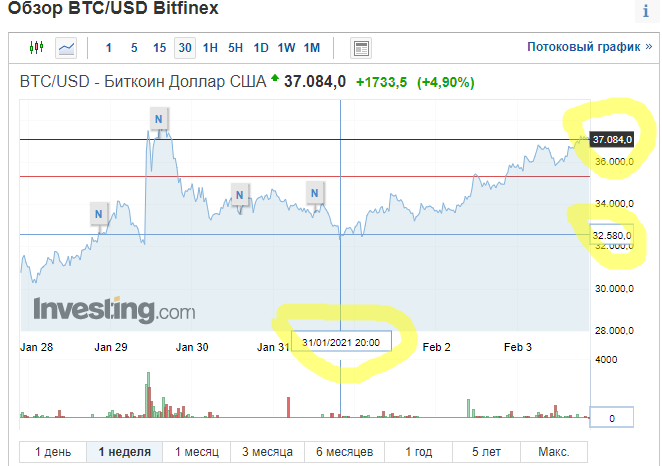The image size is (662, 466).
Task: Set the chart interval to 1 minute
Action: pos(109,47)
